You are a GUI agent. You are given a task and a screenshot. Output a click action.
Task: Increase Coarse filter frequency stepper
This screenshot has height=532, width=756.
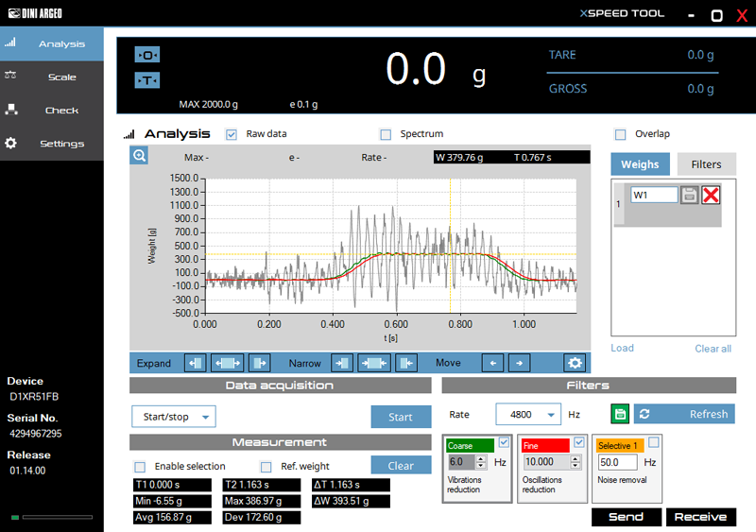click(481, 458)
